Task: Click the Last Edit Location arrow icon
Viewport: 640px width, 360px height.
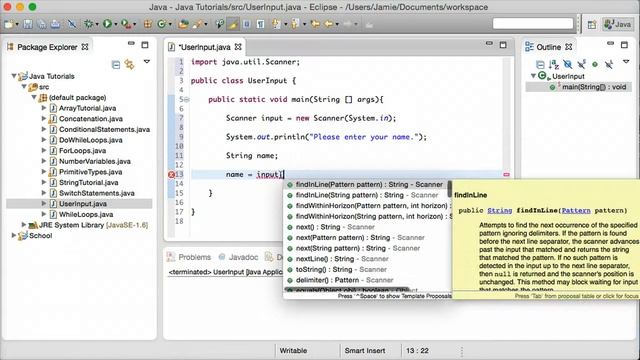Action: click(316, 24)
